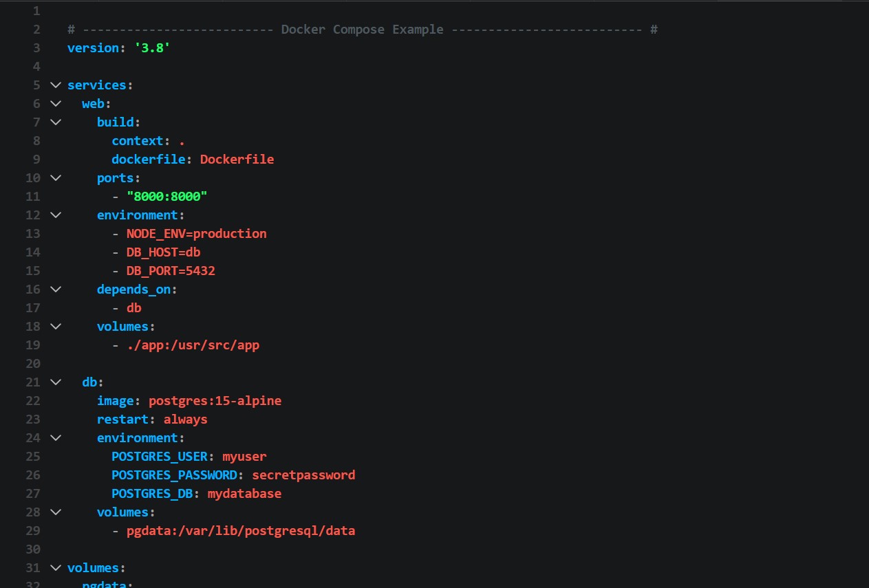Image resolution: width=869 pixels, height=588 pixels.
Task: Click postgres:15-alpine image value
Action: [x=215, y=401]
